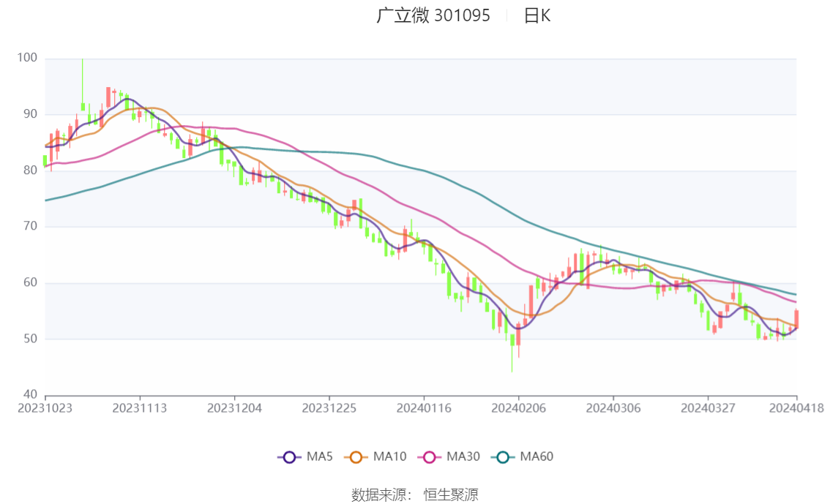Click the 20231023 date axis label
This screenshot has width=830, height=504.
pyautogui.click(x=45, y=408)
